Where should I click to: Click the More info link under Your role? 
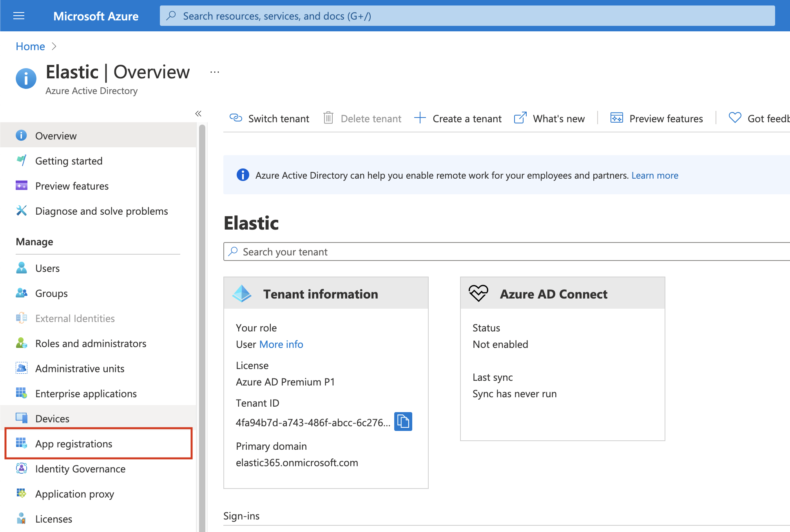click(281, 344)
